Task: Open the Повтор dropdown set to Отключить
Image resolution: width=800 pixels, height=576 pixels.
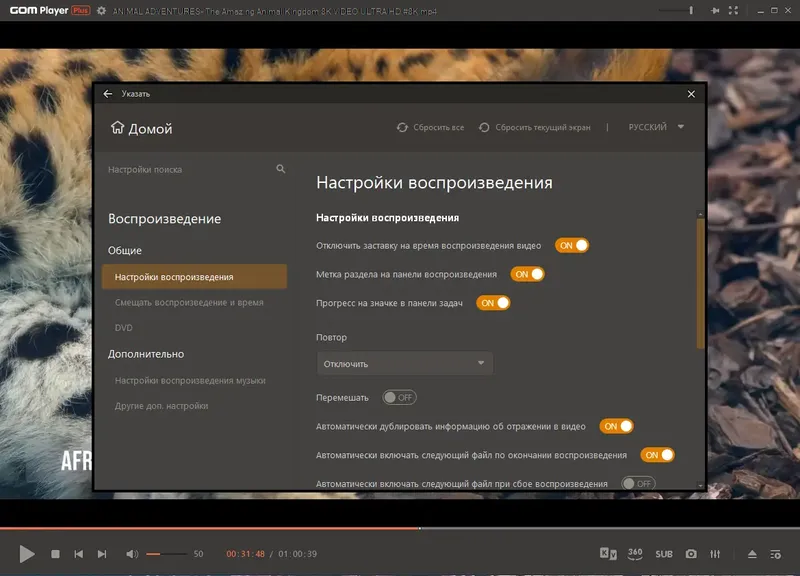Action: click(404, 363)
